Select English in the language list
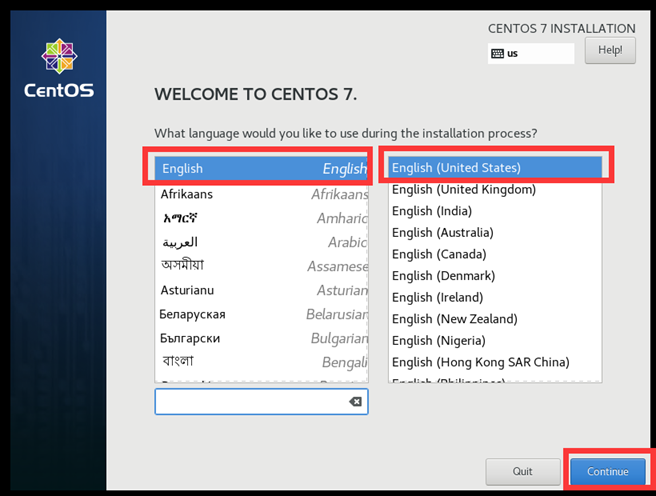Viewport: 656px width, 496px height. click(x=261, y=169)
